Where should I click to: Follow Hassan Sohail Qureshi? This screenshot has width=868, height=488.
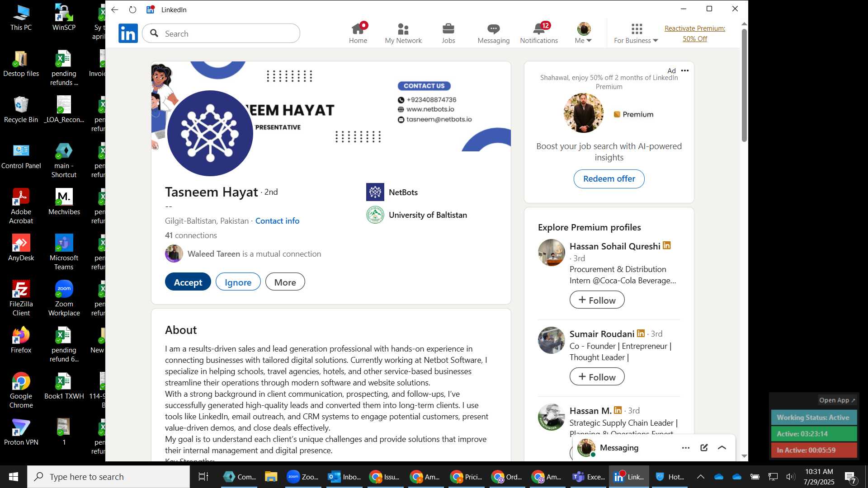point(597,300)
